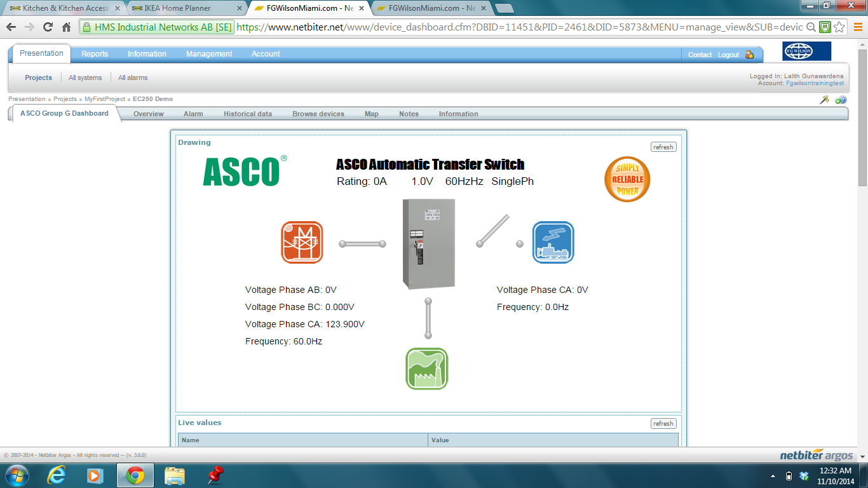Switch to the Browse devices tab
The height and width of the screenshot is (488, 868).
(x=318, y=114)
